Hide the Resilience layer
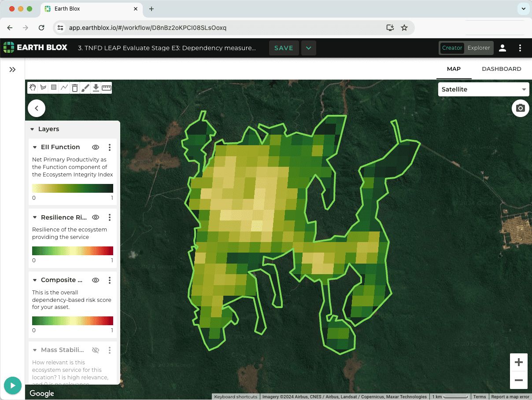 95,217
